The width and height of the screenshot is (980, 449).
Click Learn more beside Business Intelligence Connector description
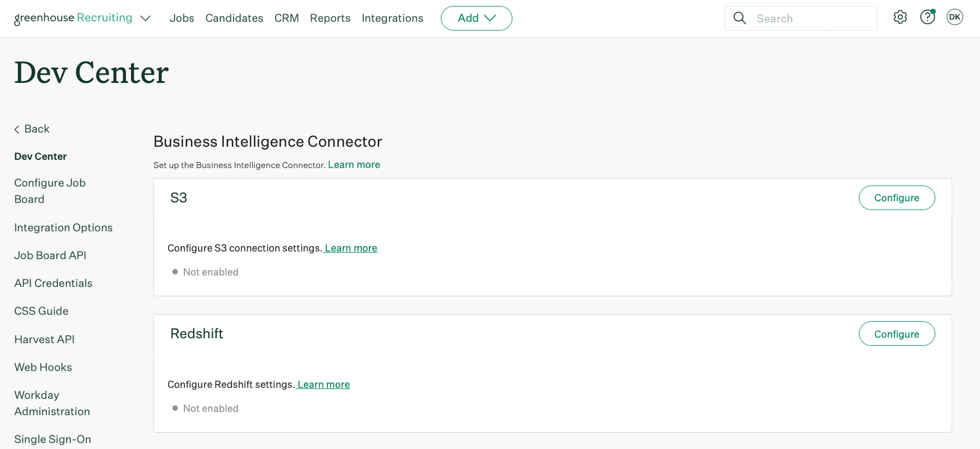354,165
